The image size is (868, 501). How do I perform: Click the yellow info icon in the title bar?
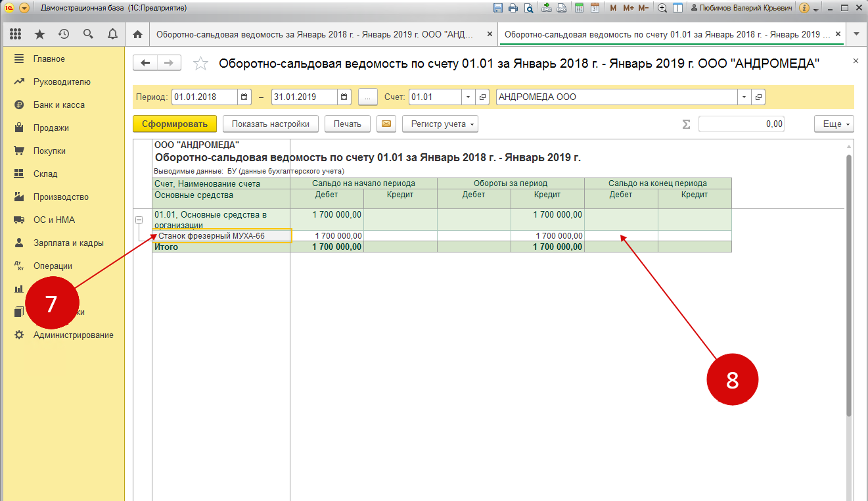803,9
